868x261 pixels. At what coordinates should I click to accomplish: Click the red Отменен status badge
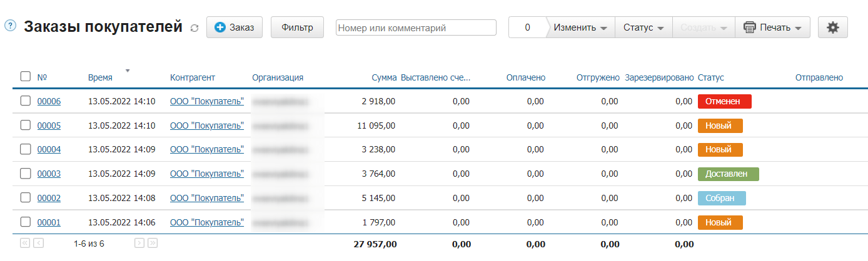tap(724, 101)
